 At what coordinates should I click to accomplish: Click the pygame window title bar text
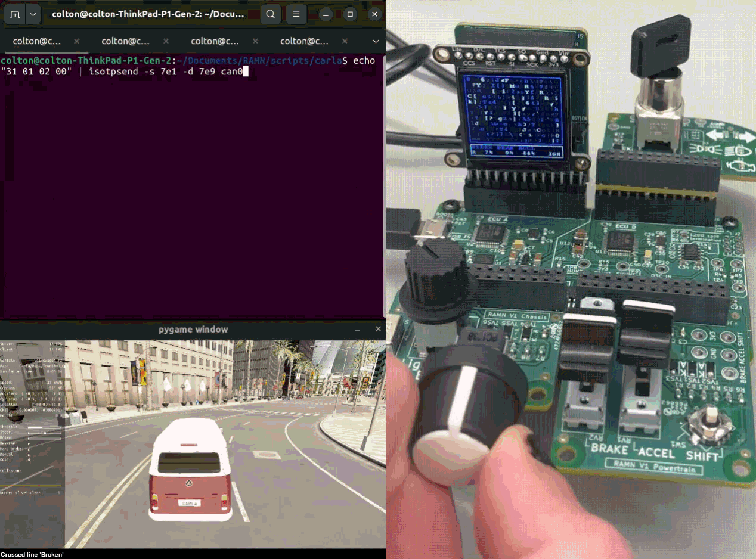click(x=193, y=329)
